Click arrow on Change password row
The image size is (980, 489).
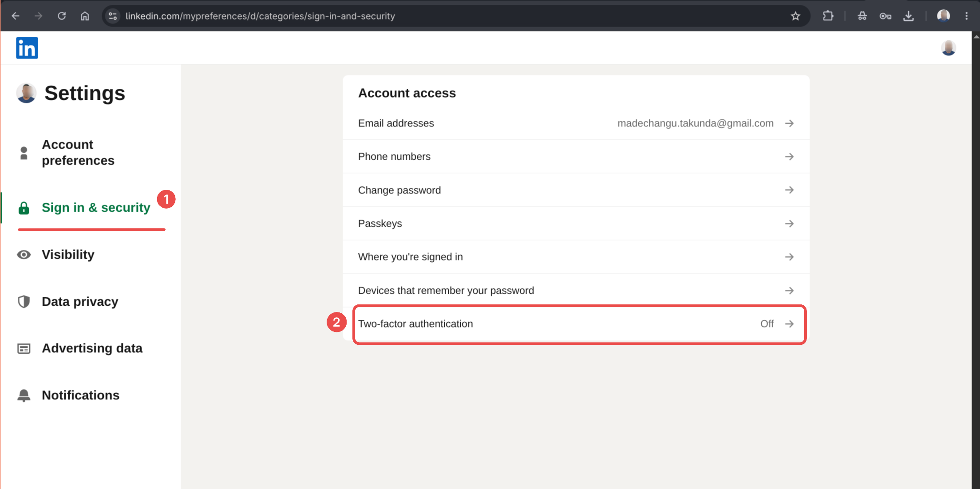(x=789, y=190)
